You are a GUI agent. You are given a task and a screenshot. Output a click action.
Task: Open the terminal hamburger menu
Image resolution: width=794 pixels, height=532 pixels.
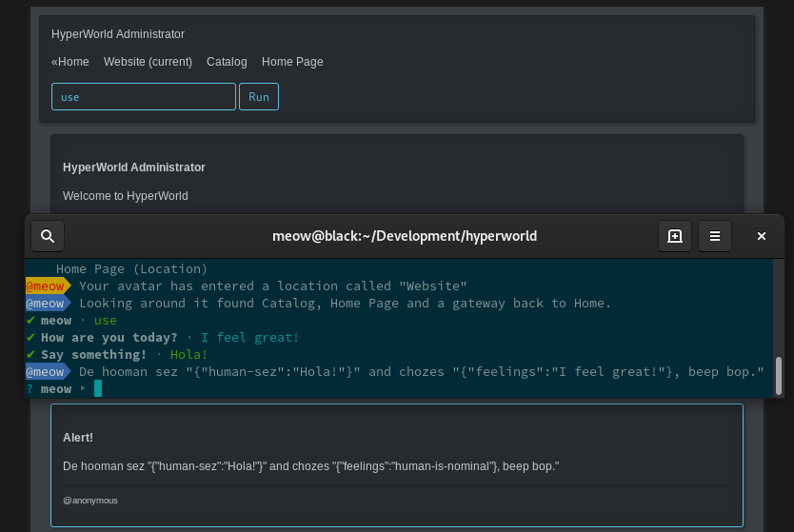714,236
